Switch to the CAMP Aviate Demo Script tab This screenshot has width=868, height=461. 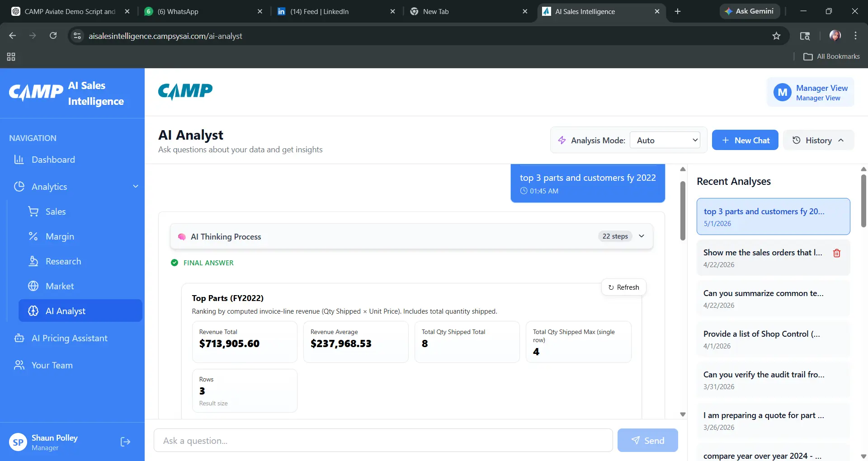pos(71,11)
